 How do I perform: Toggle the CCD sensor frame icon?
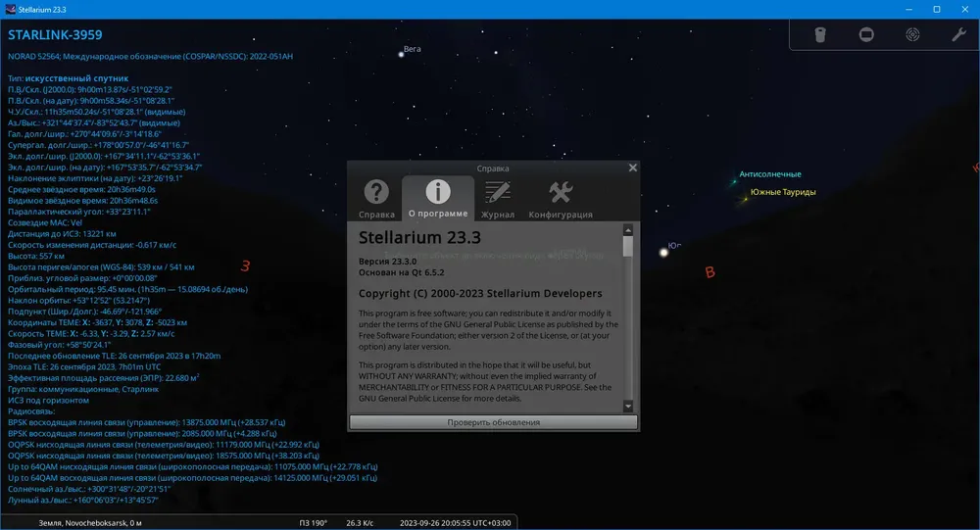[866, 35]
